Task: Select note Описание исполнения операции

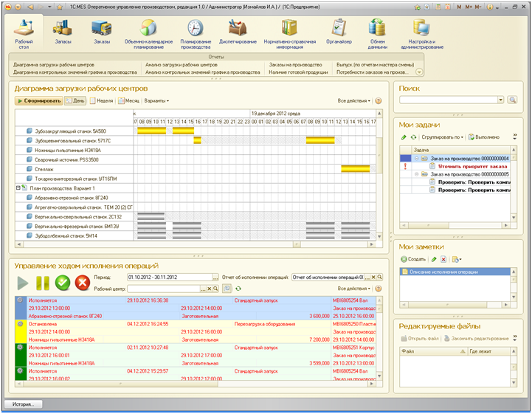Action: click(x=455, y=272)
